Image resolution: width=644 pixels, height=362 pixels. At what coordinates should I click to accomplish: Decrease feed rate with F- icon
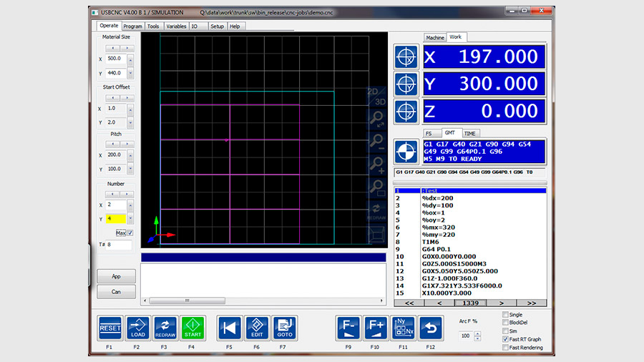[x=348, y=328]
